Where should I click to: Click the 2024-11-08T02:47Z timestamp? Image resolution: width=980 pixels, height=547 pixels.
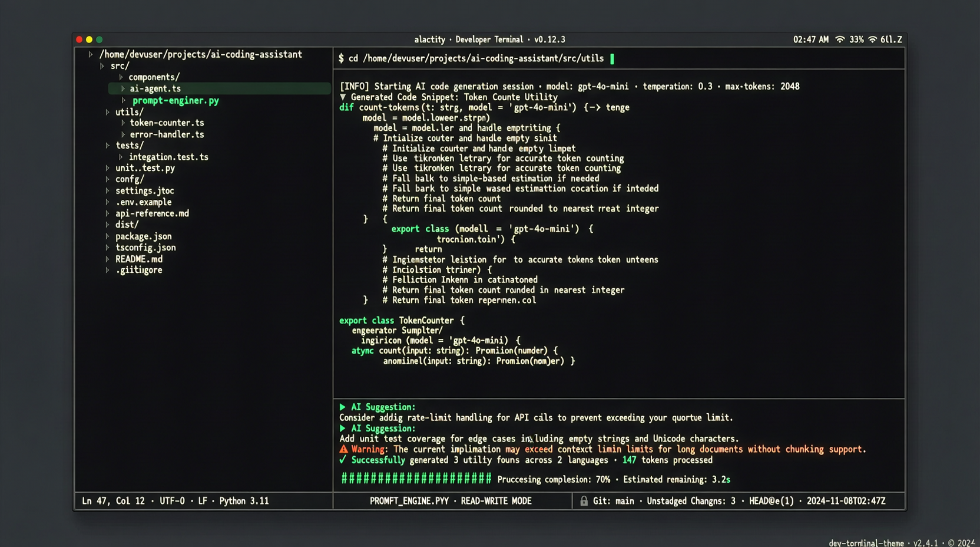click(x=846, y=501)
